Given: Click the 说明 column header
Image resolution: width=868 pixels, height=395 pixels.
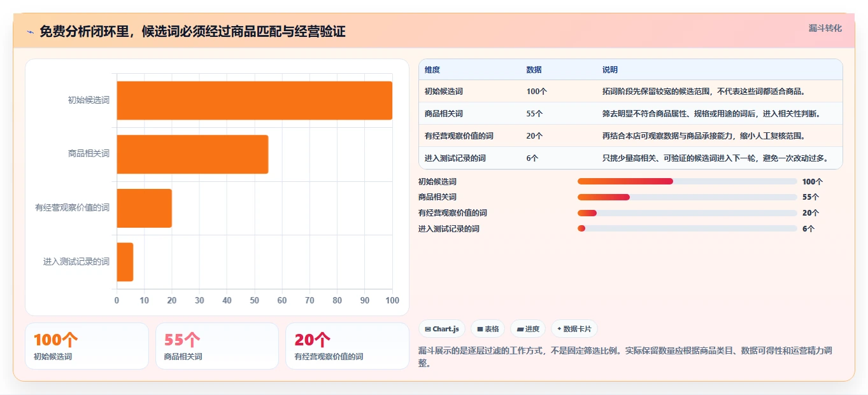Looking at the screenshot, I should click(610, 70).
